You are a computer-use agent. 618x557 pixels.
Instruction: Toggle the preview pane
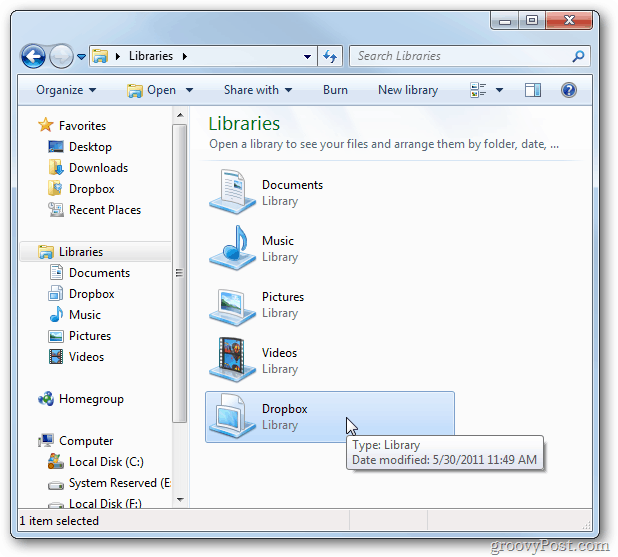click(x=532, y=90)
